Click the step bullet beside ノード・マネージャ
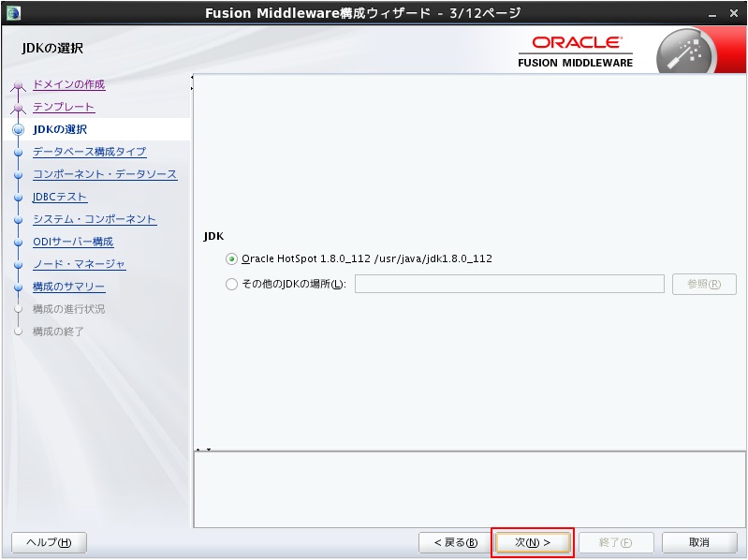This screenshot has width=748, height=560. click(18, 265)
